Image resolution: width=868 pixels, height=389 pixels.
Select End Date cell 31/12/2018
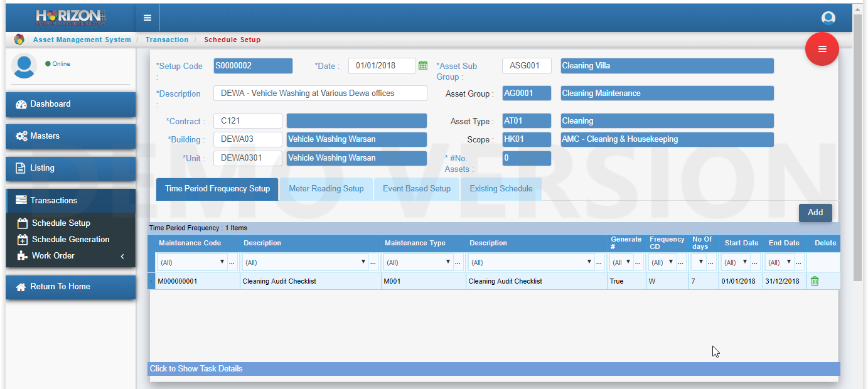(x=785, y=281)
